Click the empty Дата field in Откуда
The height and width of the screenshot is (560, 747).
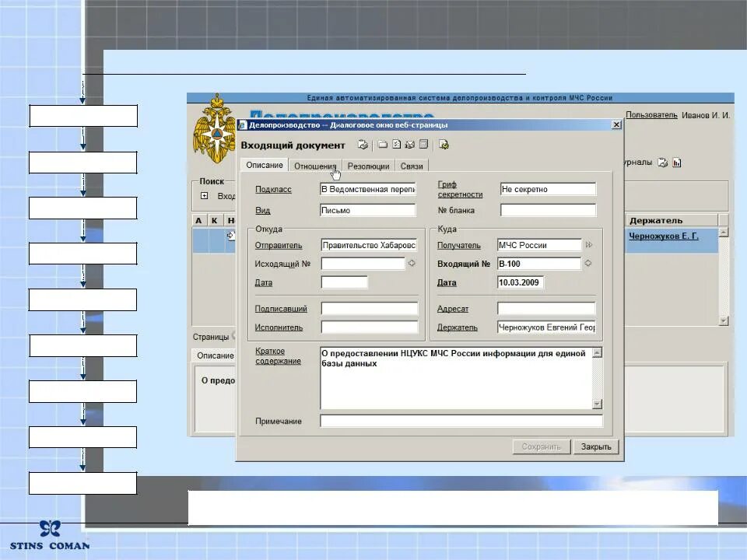coord(345,282)
